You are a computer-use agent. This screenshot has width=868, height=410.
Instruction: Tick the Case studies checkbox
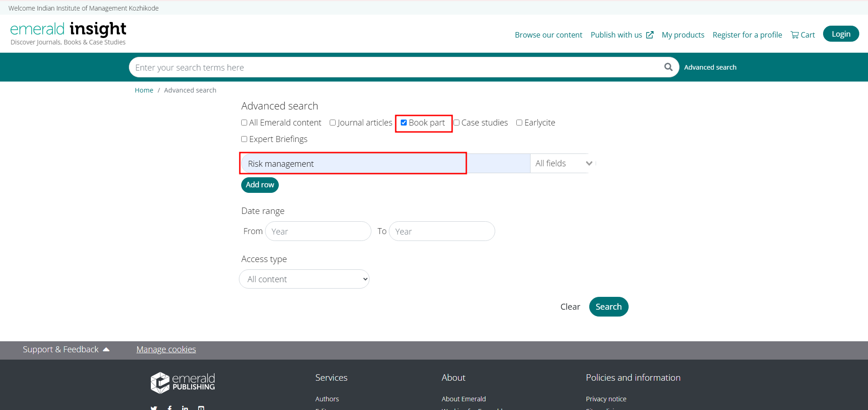pos(457,123)
